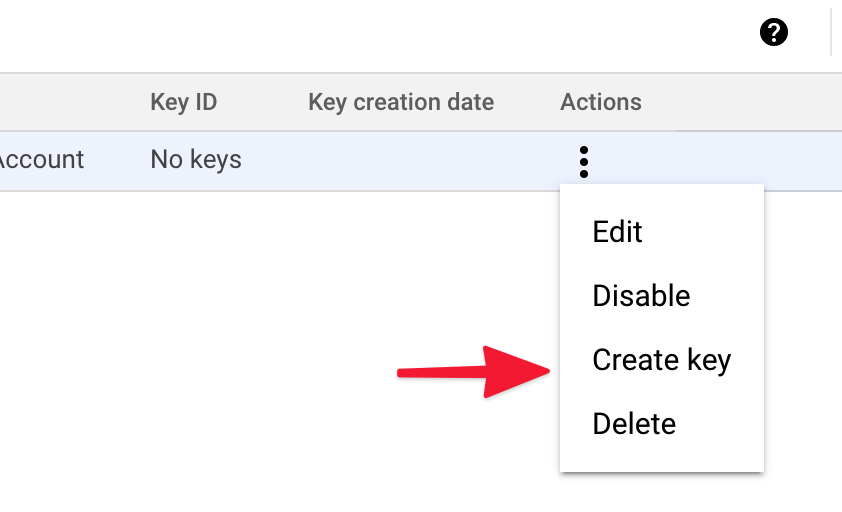842x512 pixels.
Task: Click Create key in the menu
Action: pos(661,360)
